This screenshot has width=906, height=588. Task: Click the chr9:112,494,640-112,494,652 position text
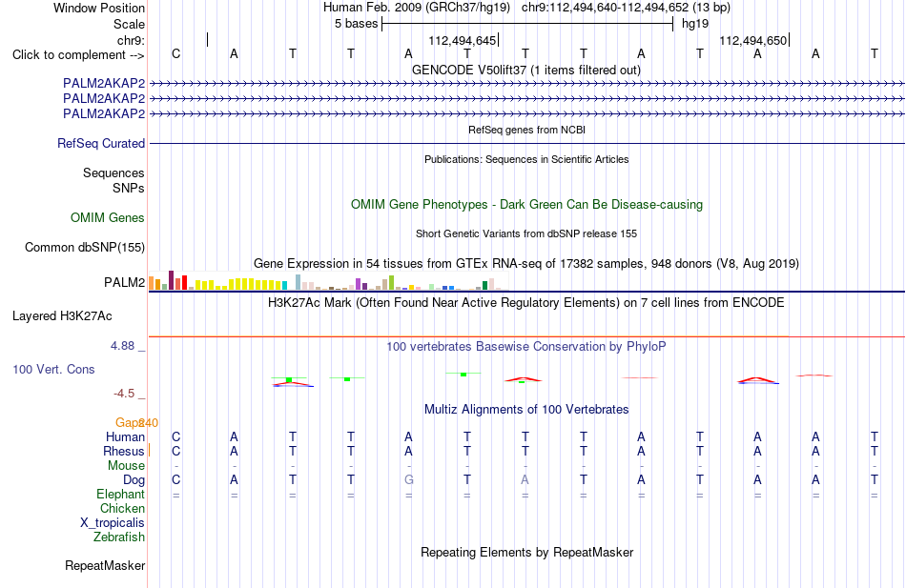(626, 8)
